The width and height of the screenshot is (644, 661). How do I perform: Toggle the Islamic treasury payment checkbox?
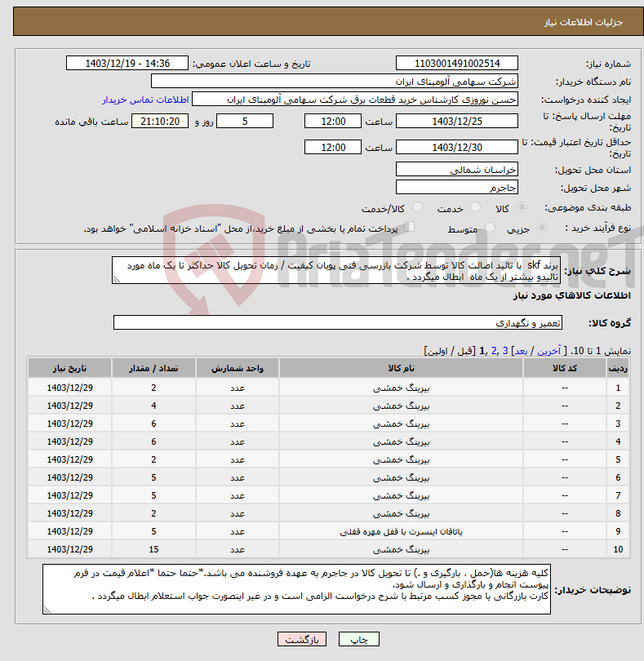click(x=409, y=227)
